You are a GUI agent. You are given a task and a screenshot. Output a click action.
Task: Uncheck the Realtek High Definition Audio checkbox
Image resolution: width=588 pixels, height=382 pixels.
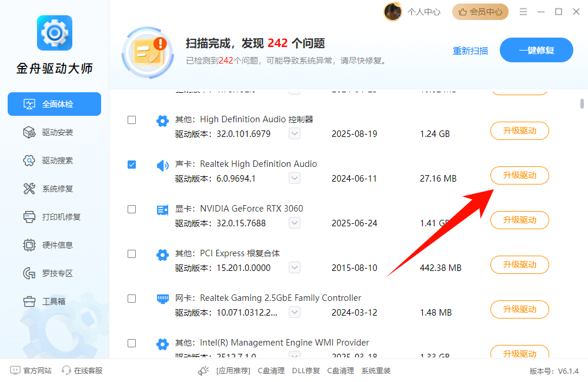click(132, 165)
